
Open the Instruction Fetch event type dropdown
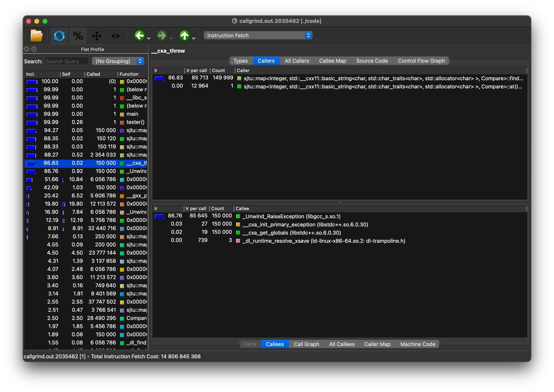(x=258, y=36)
